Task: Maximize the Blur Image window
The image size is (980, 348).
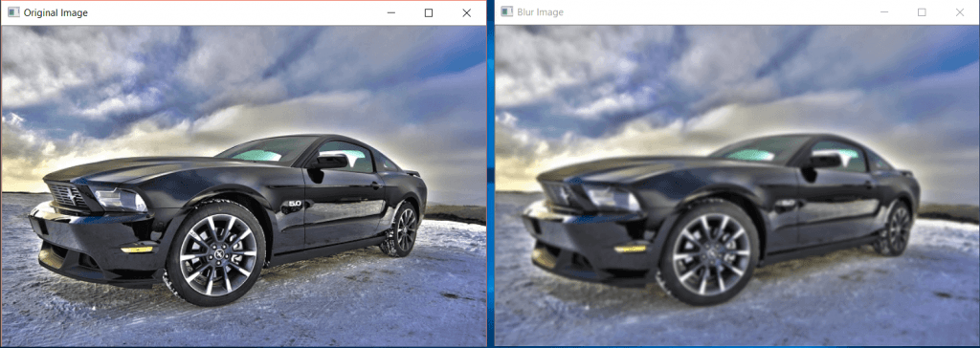Action: tap(922, 12)
